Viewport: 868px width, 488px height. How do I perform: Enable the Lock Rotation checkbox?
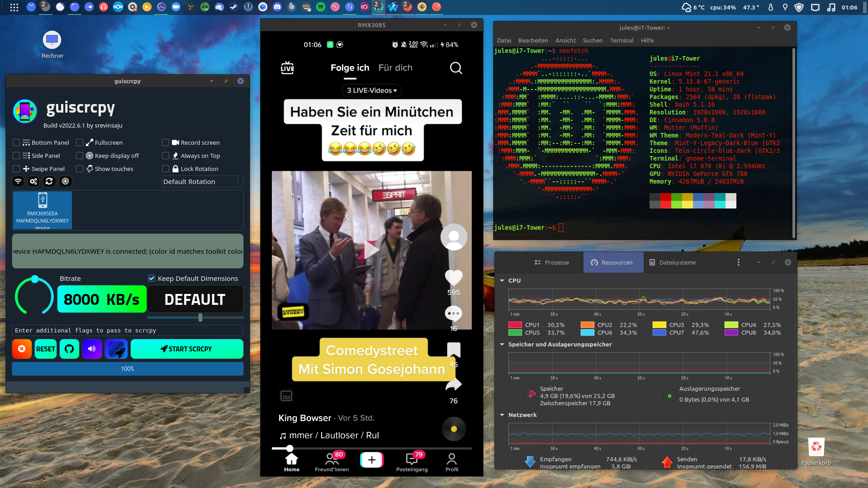coord(166,169)
